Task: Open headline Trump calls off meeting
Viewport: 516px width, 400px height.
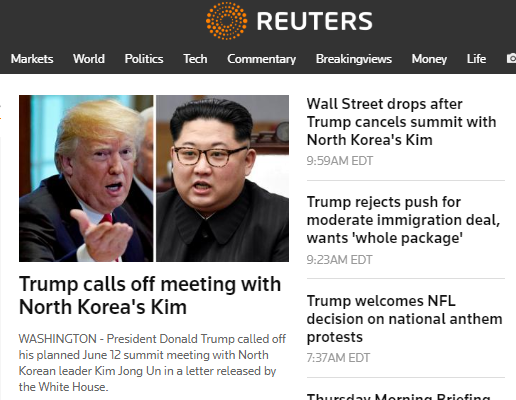Action: point(150,295)
